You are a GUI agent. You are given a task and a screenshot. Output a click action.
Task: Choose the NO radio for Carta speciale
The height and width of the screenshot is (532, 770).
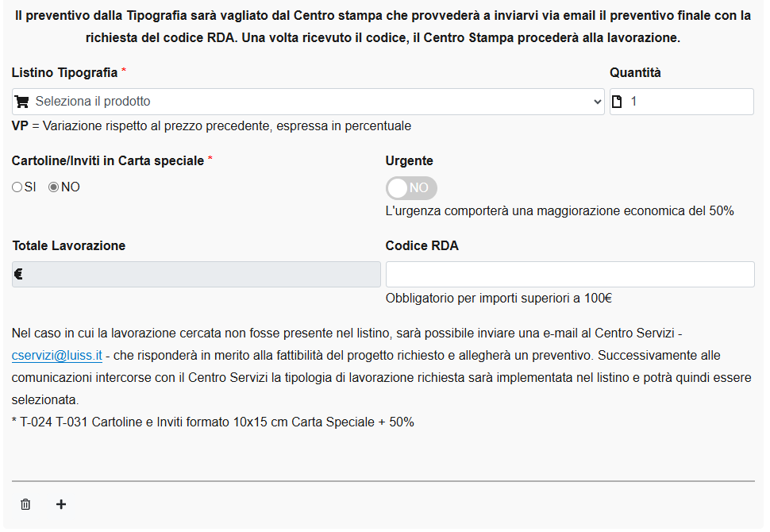(x=54, y=187)
